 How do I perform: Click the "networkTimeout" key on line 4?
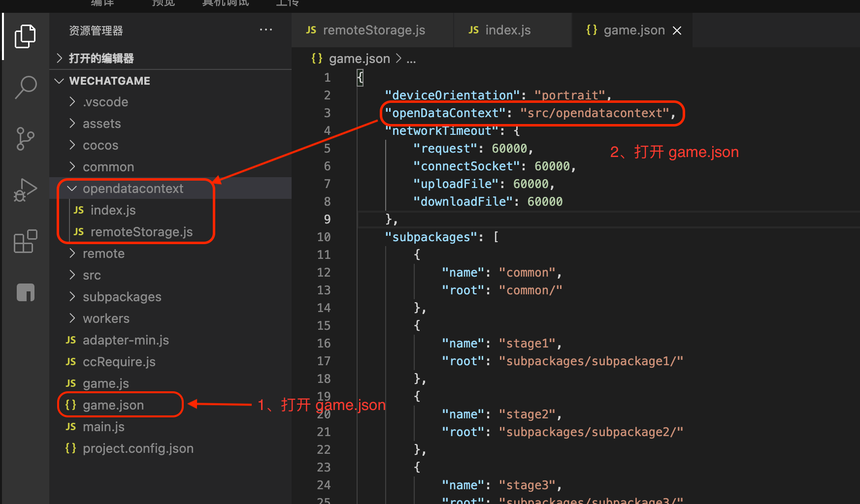click(x=441, y=131)
